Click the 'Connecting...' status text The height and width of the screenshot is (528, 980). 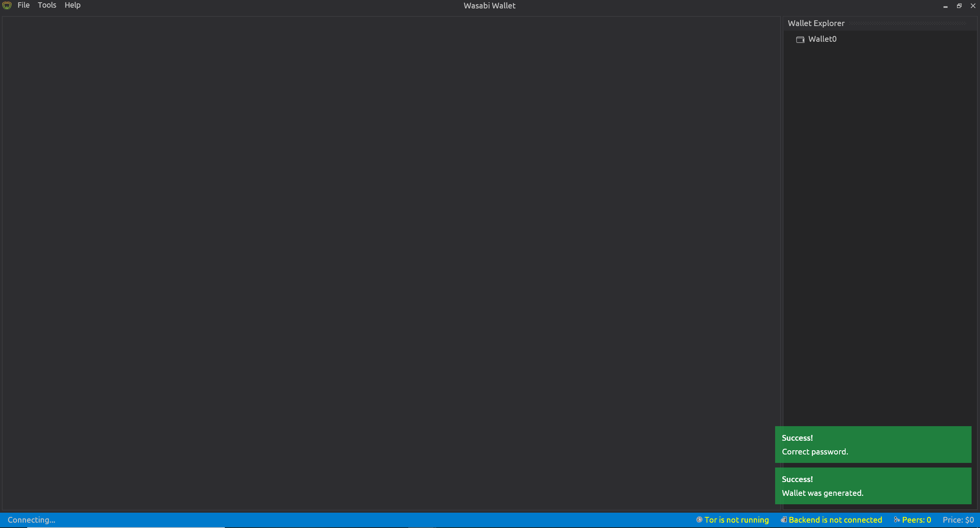point(31,520)
